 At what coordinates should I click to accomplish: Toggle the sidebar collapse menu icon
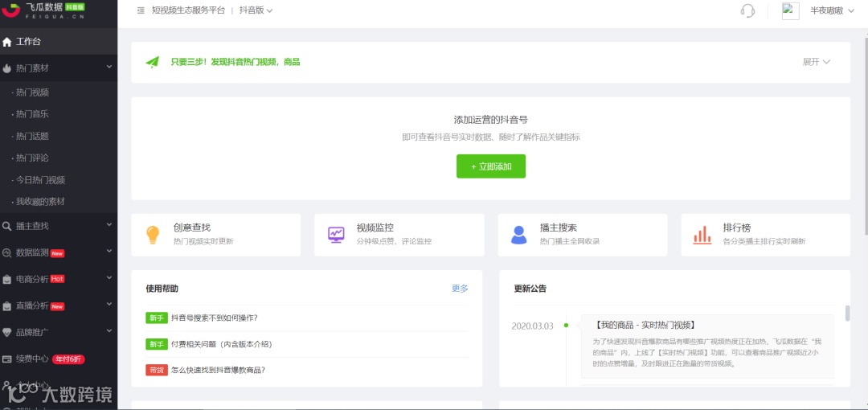point(141,10)
